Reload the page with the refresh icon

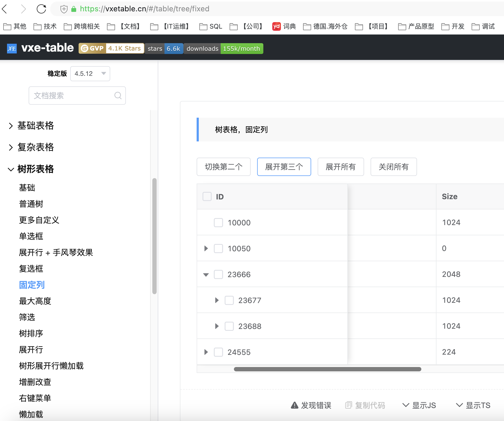pyautogui.click(x=41, y=9)
